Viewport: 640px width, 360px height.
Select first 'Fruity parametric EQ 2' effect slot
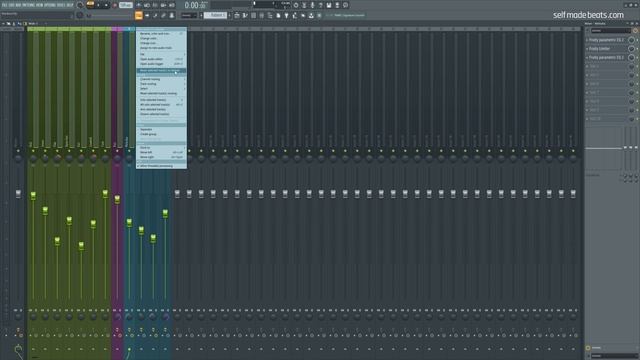click(607, 40)
